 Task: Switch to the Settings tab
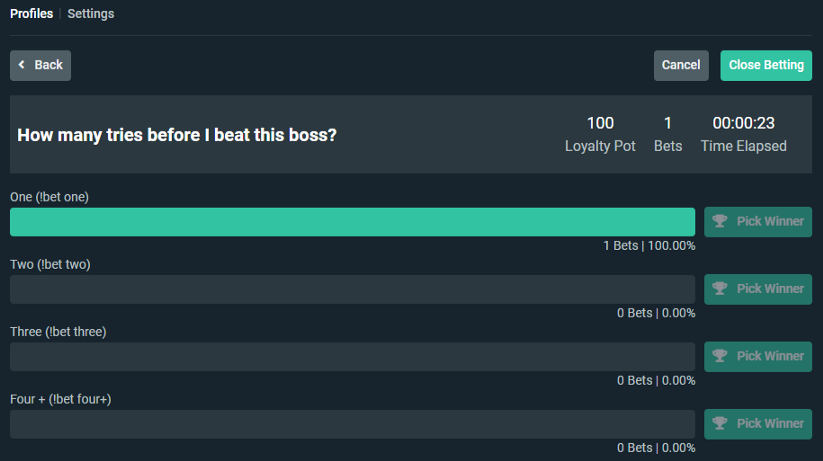pyautogui.click(x=91, y=14)
